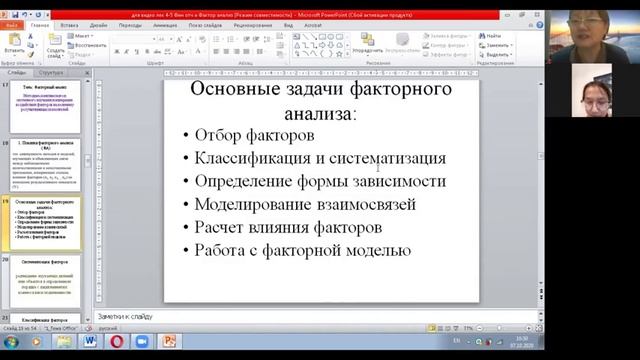The width and height of the screenshot is (640, 360).
Task: Open the Transitions (Переходы) tab
Action: tap(130, 25)
